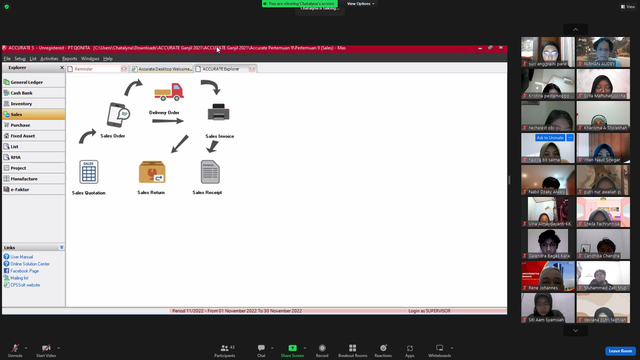This screenshot has width=640, height=360.
Task: Select Rene Johannes video thumbnail
Action: [x=548, y=276]
